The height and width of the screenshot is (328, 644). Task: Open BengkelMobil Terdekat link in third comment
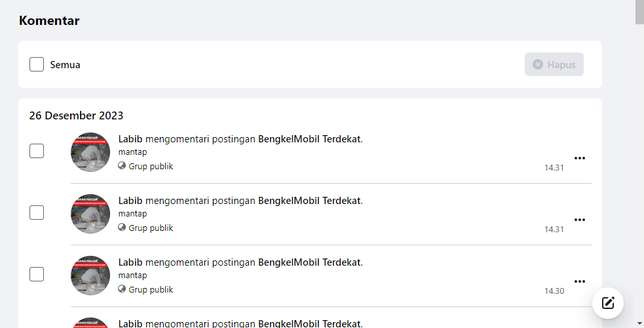tap(309, 262)
